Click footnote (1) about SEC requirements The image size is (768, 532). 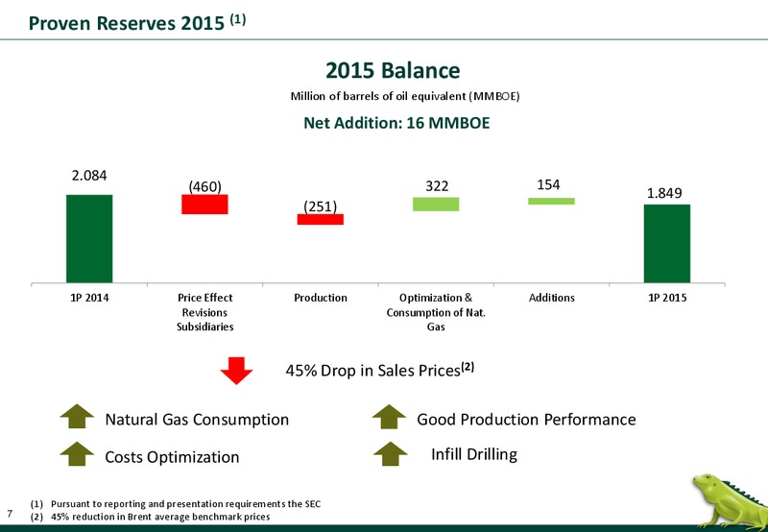click(176, 503)
